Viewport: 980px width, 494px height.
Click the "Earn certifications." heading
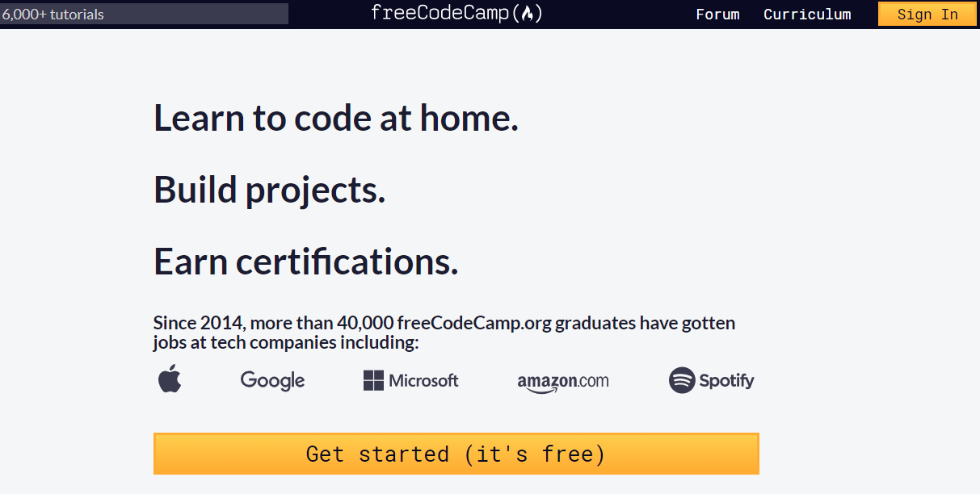pyautogui.click(x=305, y=262)
